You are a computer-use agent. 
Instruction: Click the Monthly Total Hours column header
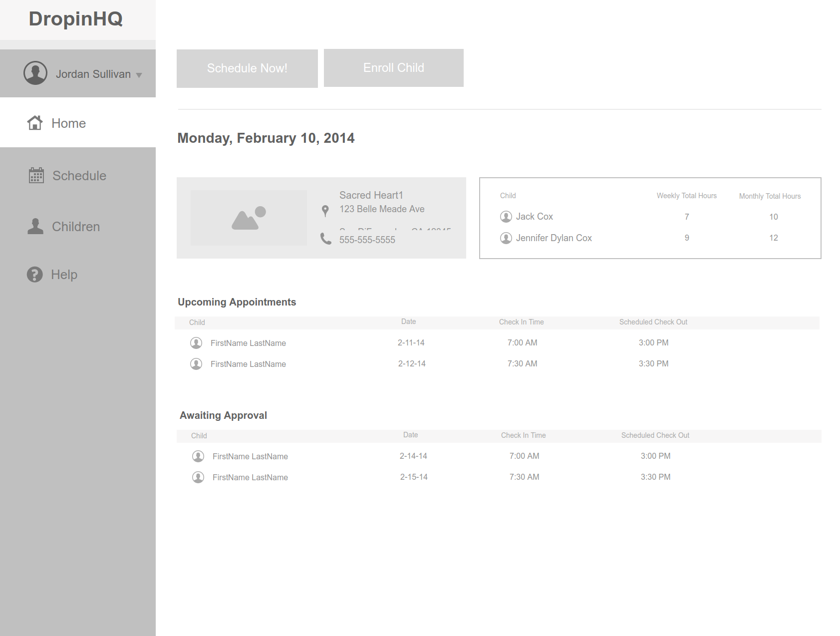point(770,196)
